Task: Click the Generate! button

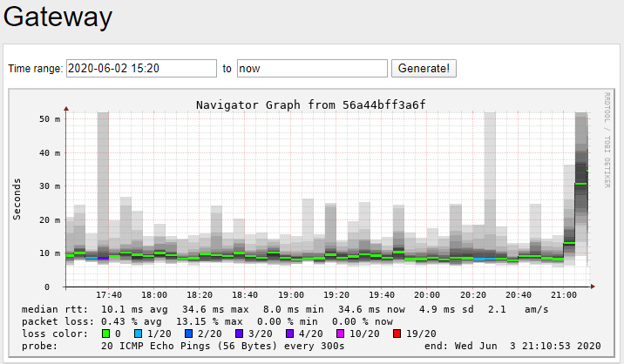Action: (424, 69)
